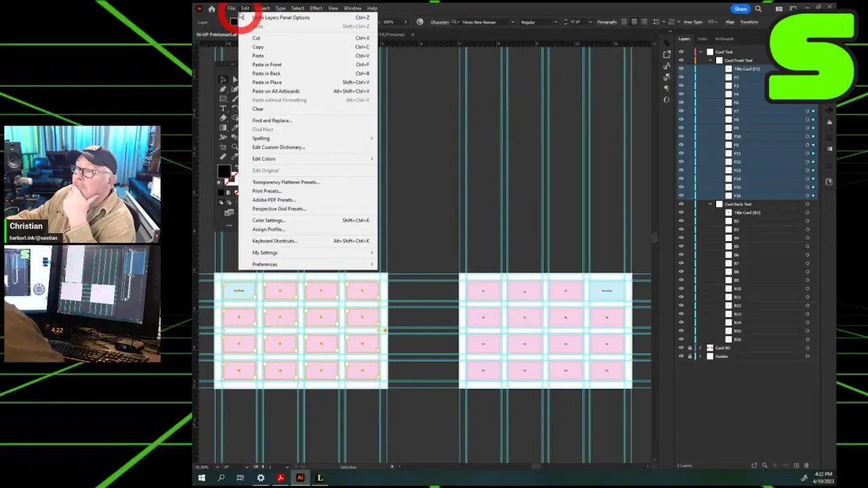Expand the Card BG layer
This screenshot has width=868, height=488.
click(x=701, y=348)
